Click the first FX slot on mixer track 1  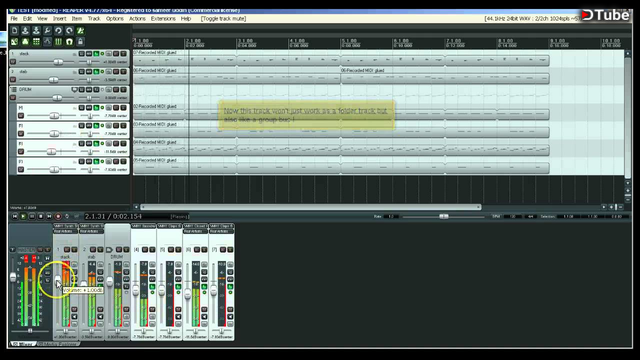[x=65, y=226]
